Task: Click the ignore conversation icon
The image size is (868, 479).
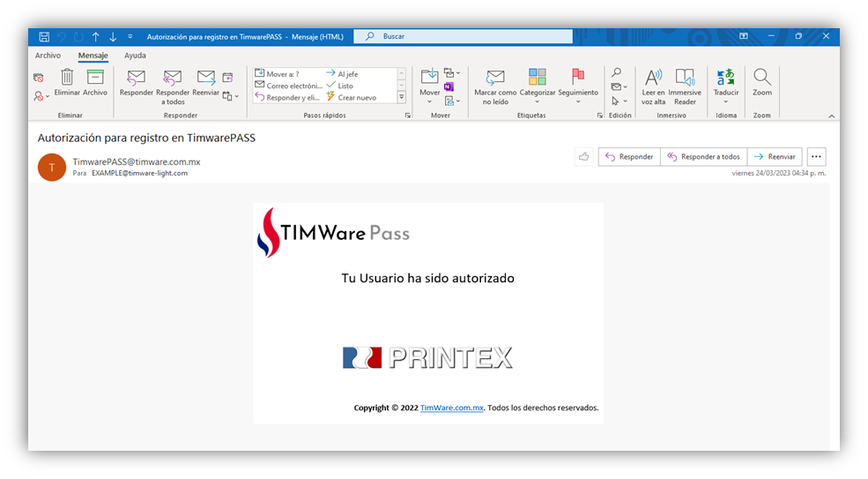Action: pos(38,78)
